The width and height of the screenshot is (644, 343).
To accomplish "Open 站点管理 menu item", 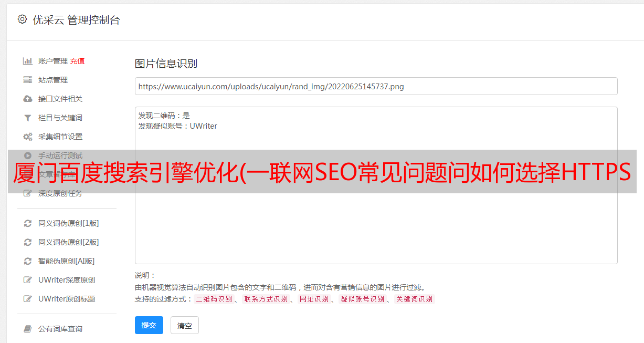I will pos(53,80).
